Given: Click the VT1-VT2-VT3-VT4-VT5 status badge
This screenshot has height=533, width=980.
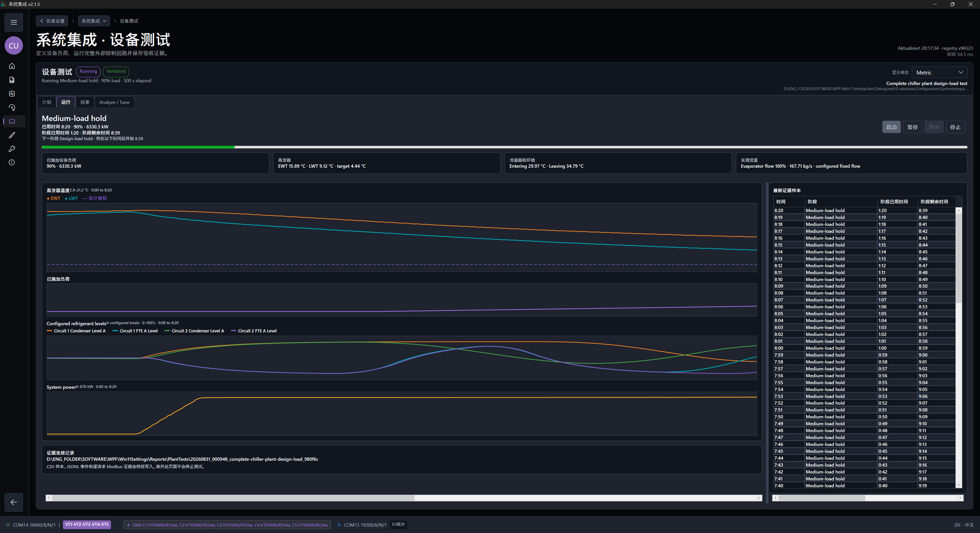Looking at the screenshot, I should tap(87, 525).
